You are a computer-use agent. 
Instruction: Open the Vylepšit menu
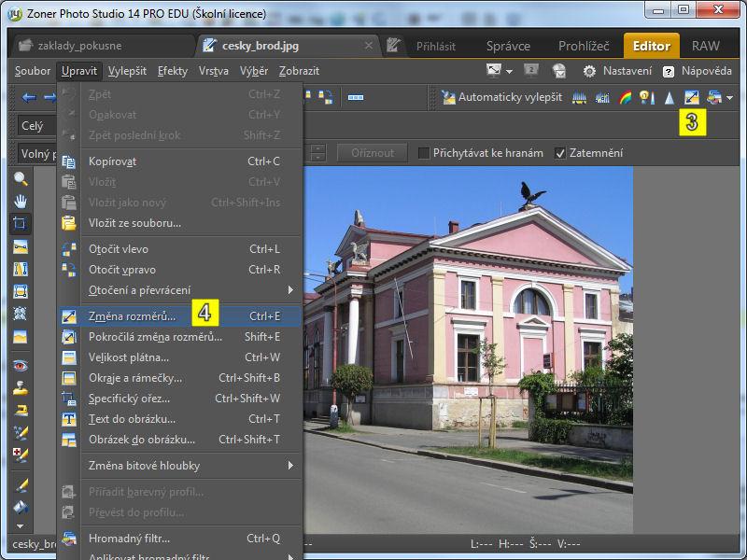click(127, 71)
